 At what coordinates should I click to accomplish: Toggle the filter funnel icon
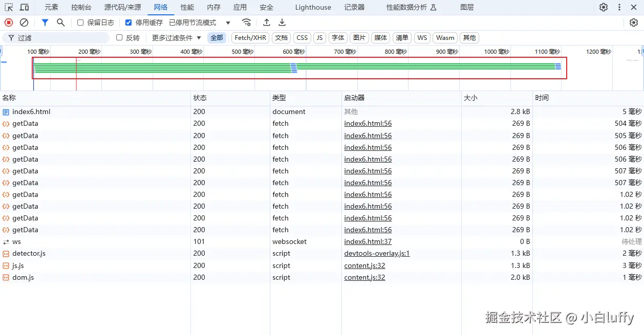coord(45,23)
